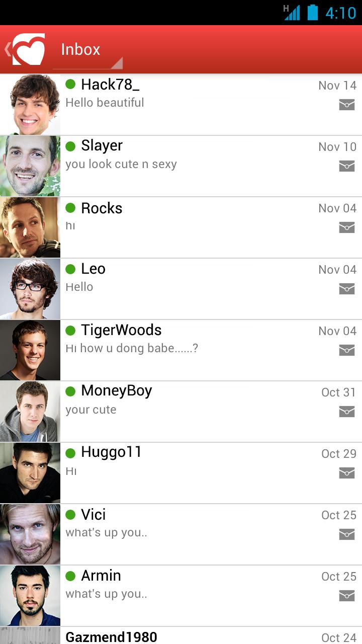Screen dimensions: 362x644
Task: Click envelope icon on TigerWoods message
Action: (347, 350)
